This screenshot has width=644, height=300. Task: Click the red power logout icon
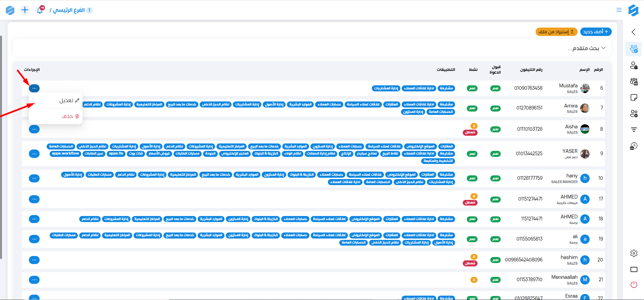pyautogui.click(x=634, y=285)
